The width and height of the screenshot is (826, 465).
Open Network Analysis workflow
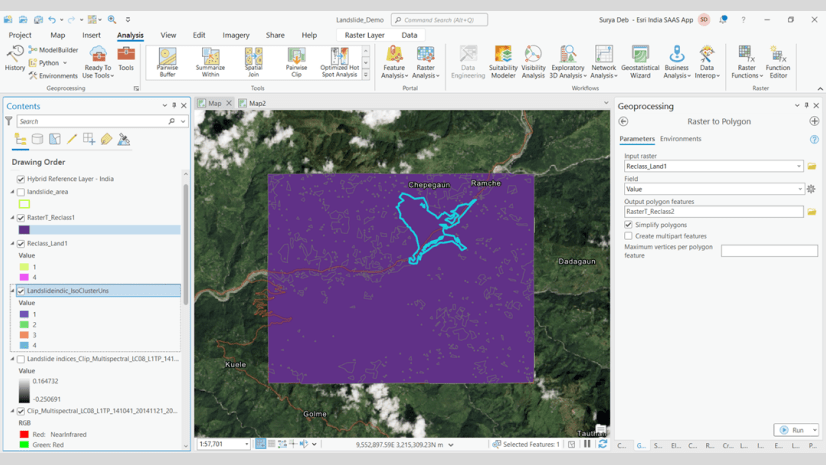(604, 62)
